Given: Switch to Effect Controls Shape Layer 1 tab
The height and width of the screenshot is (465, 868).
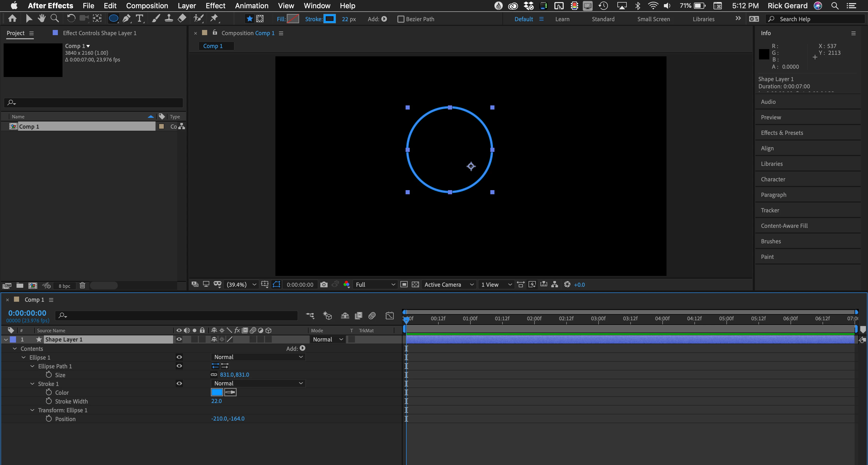Looking at the screenshot, I should click(x=99, y=33).
